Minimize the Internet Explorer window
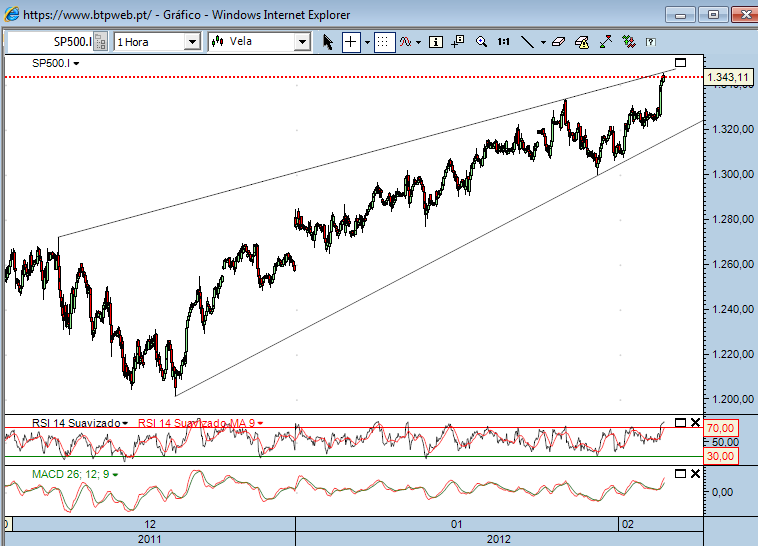Image resolution: width=758 pixels, height=546 pixels. point(680,15)
